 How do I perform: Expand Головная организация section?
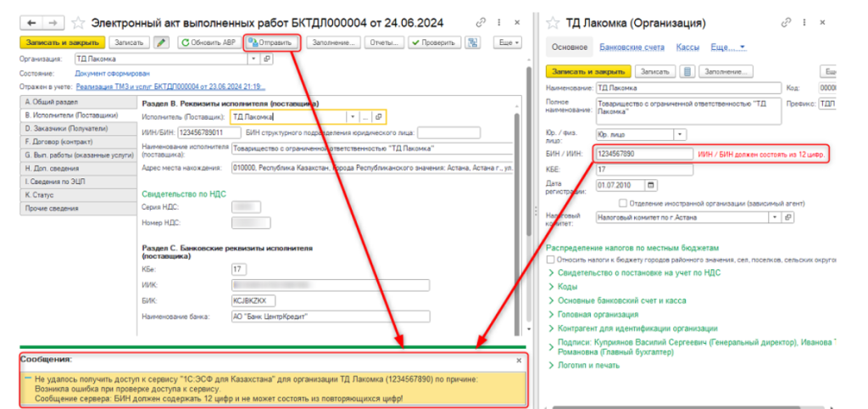[593, 314]
